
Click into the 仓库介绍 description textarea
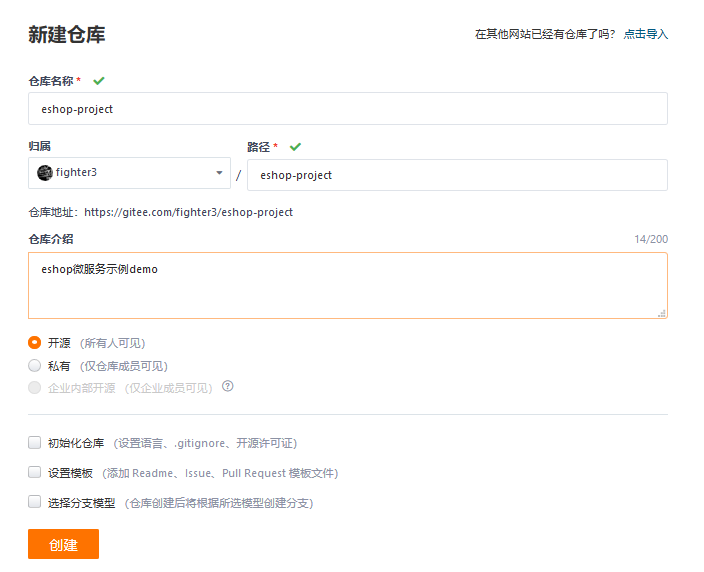coord(348,286)
